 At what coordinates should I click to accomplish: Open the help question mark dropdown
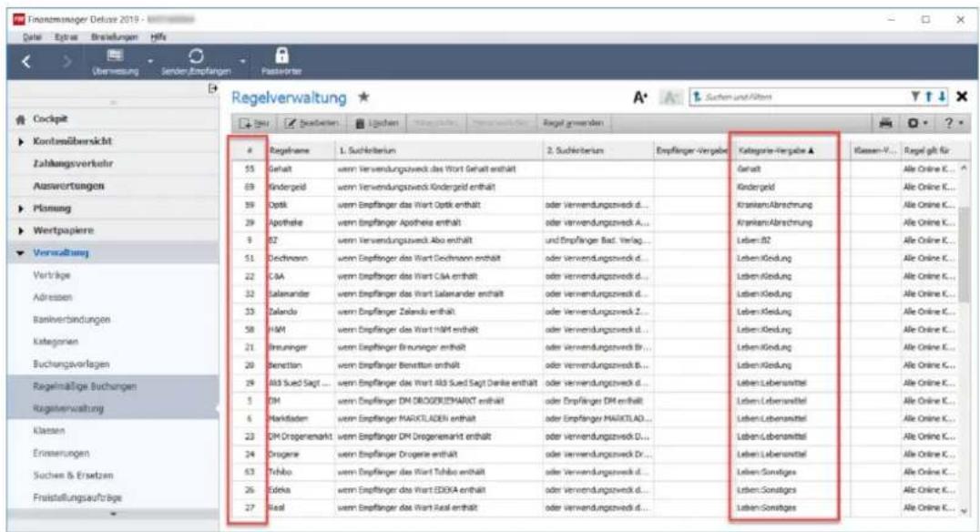pyautogui.click(x=953, y=123)
